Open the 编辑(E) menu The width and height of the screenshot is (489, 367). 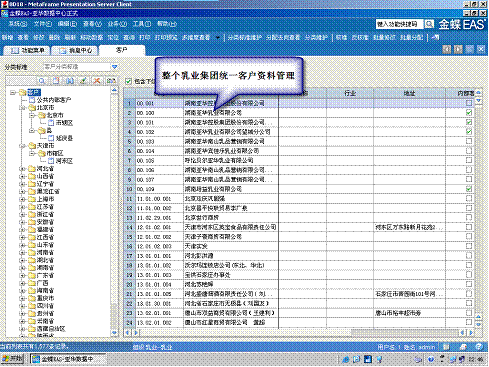point(67,24)
